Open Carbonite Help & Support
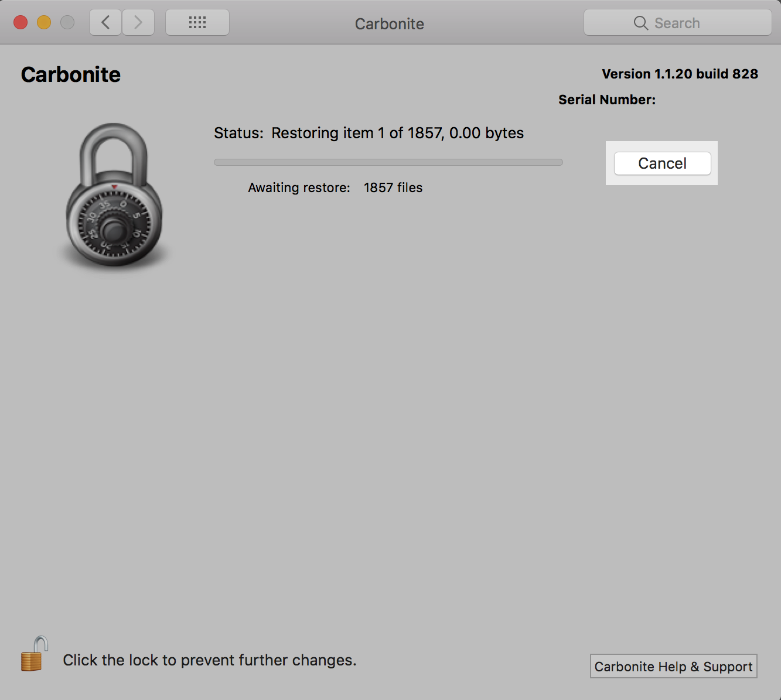The width and height of the screenshot is (781, 700). click(x=673, y=667)
